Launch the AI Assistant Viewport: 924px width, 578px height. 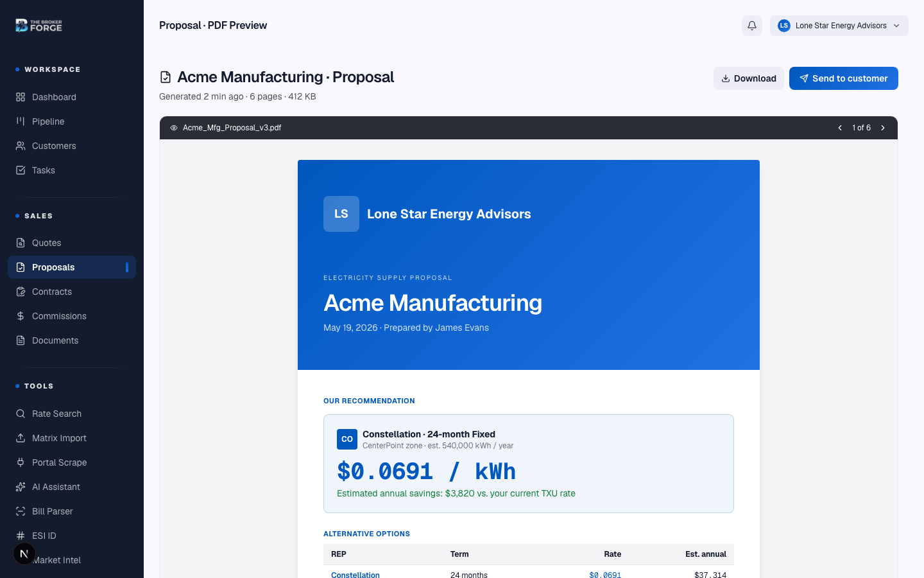[72, 487]
